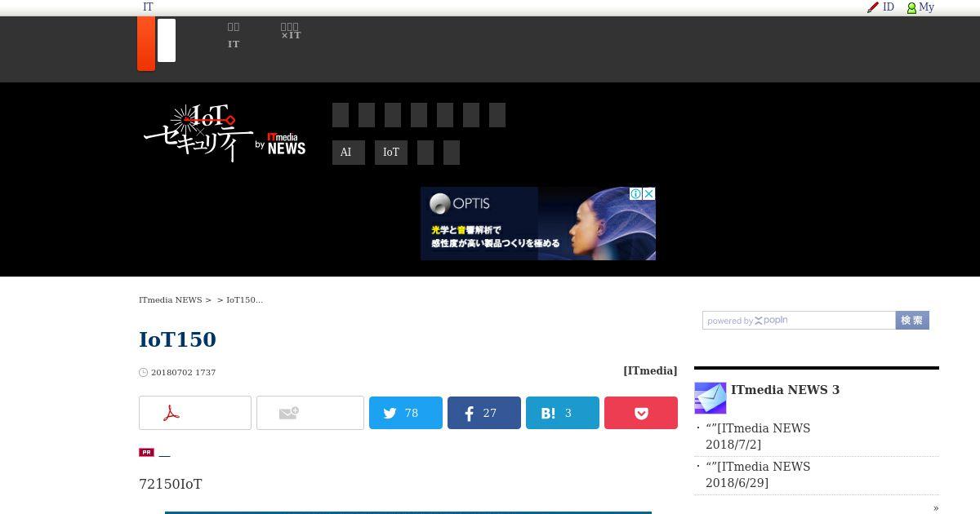Click the orange ITmedia header logo block
The width and height of the screenshot is (980, 514).
[x=146, y=43]
